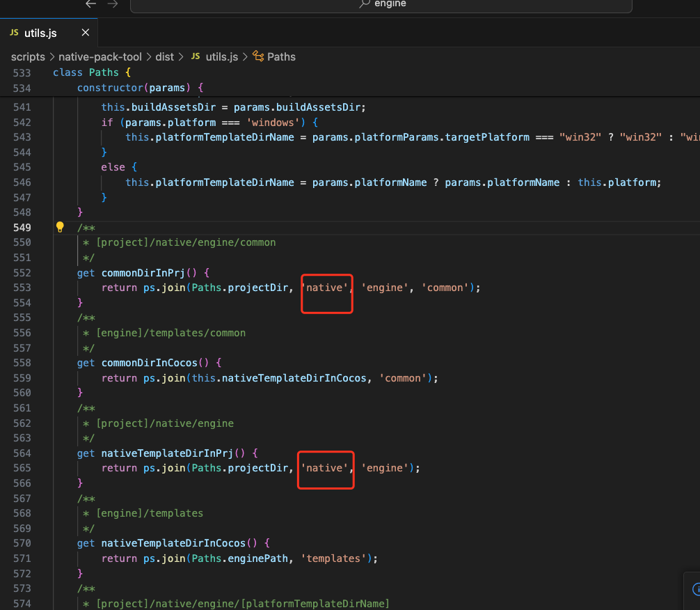Jump to sticky constructor(params) line

coord(350,88)
